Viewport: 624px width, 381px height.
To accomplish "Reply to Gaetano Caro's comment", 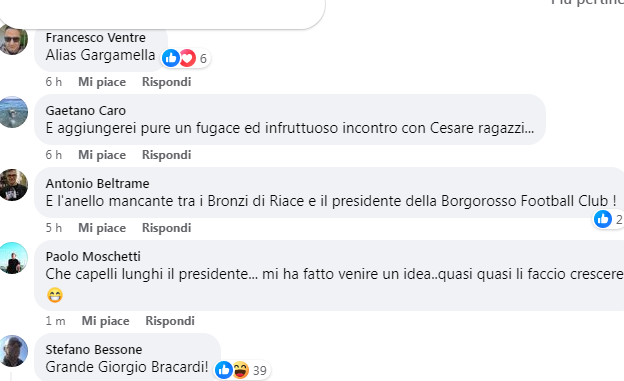I will coord(166,154).
